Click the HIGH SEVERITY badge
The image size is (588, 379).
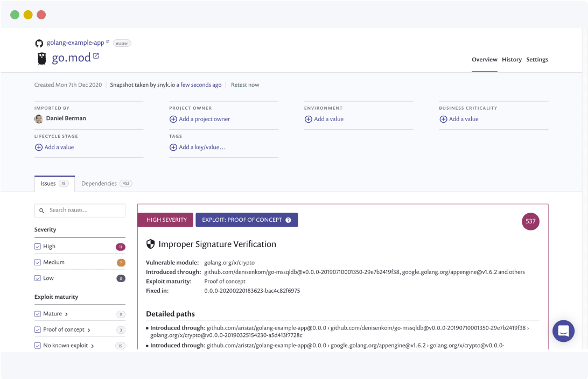coord(165,220)
